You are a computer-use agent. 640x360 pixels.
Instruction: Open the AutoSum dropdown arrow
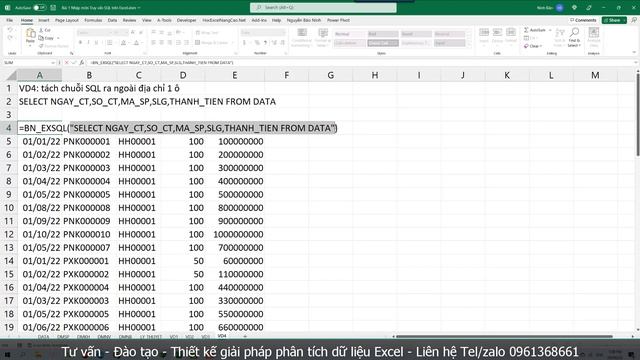point(550,30)
